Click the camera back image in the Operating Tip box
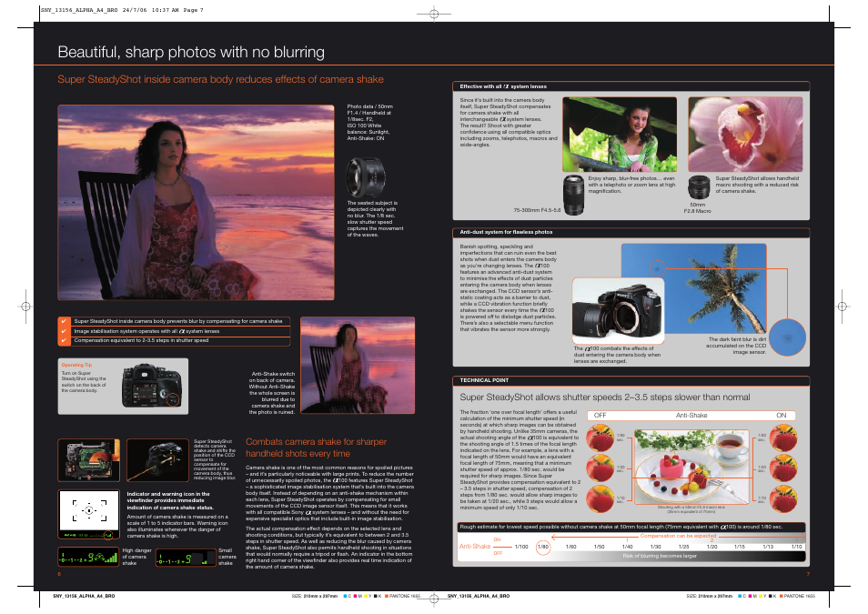Image resolution: width=868 pixels, height=614 pixels. click(x=151, y=386)
